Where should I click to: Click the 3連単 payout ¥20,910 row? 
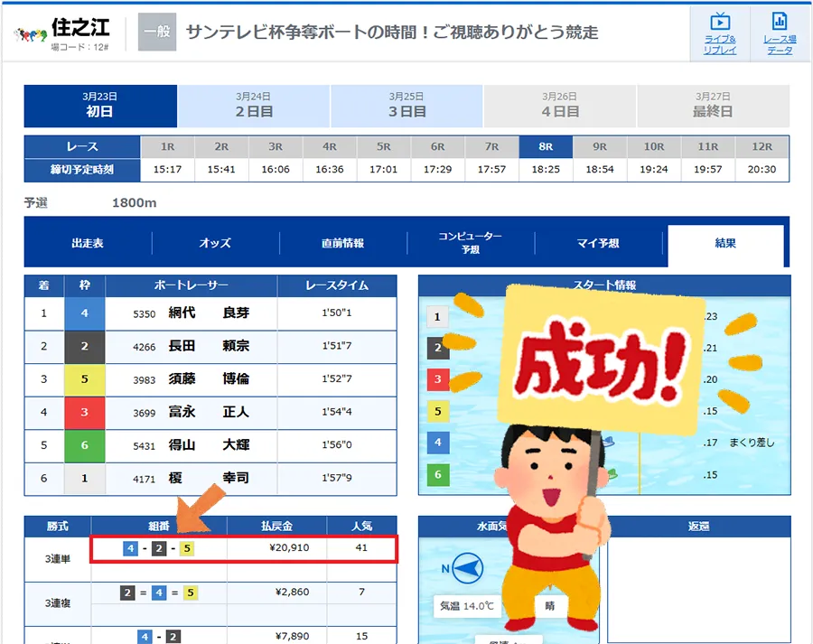pyautogui.click(x=244, y=548)
